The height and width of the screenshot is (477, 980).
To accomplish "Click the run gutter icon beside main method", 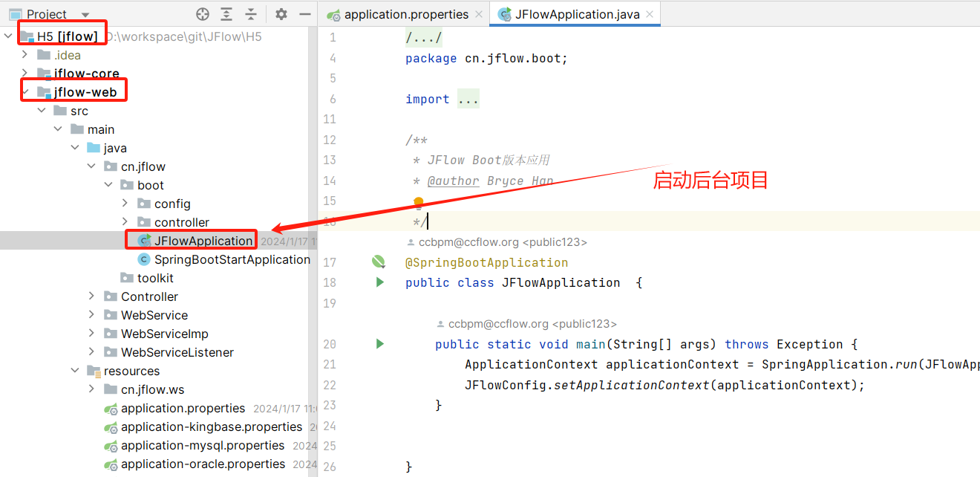I will [380, 344].
